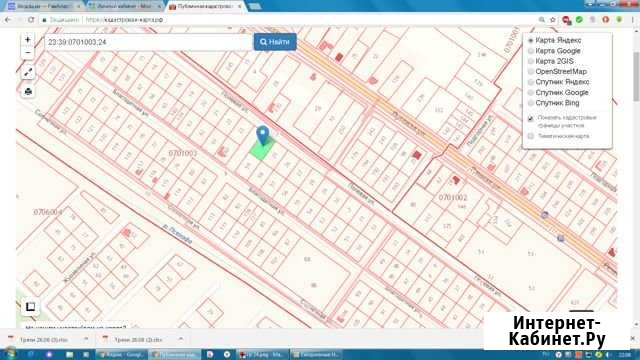Activate the measure distance ruler tool
The image size is (640, 360).
pos(28,73)
